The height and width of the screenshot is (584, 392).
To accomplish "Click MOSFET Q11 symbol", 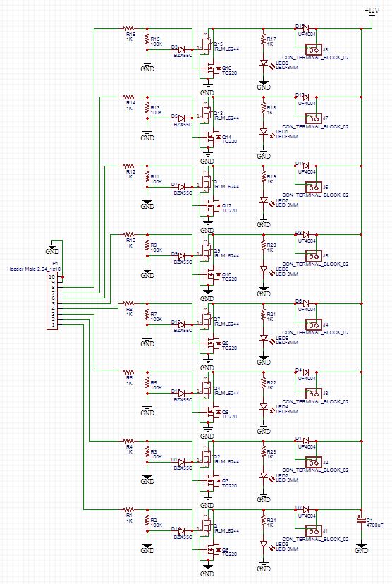I will pos(205,182).
